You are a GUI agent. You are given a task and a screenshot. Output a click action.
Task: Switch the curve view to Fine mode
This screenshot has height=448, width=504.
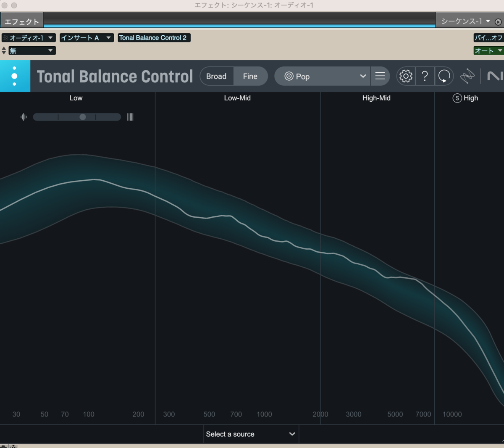pos(250,76)
